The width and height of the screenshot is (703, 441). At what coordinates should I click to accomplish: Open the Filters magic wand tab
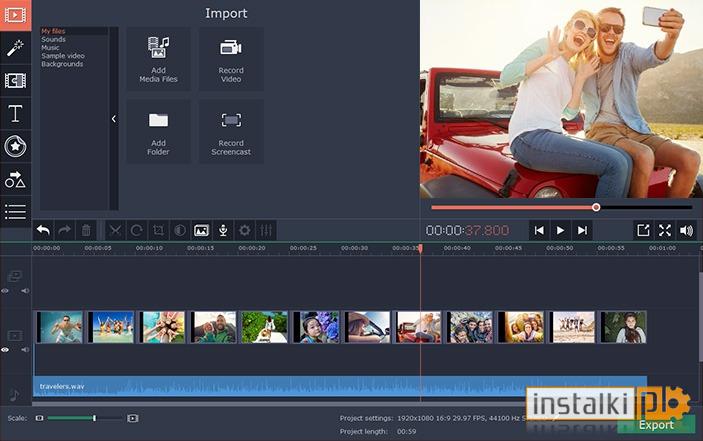[15, 48]
